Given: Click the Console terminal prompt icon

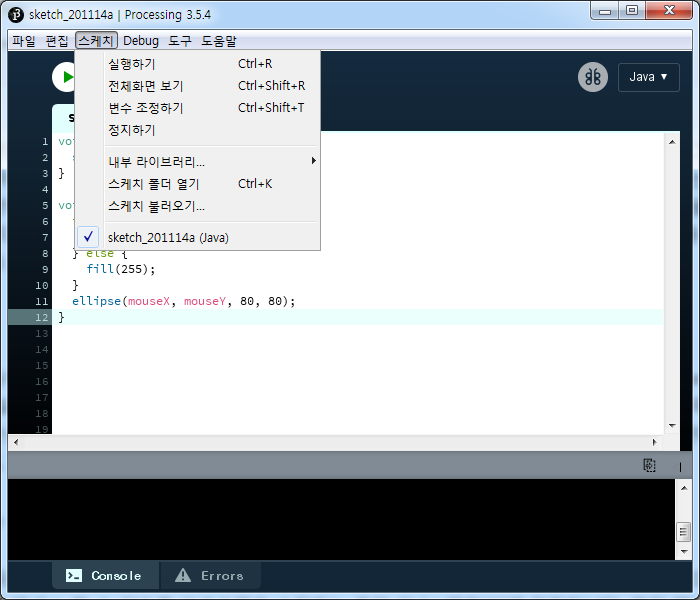Looking at the screenshot, I should pos(74,575).
